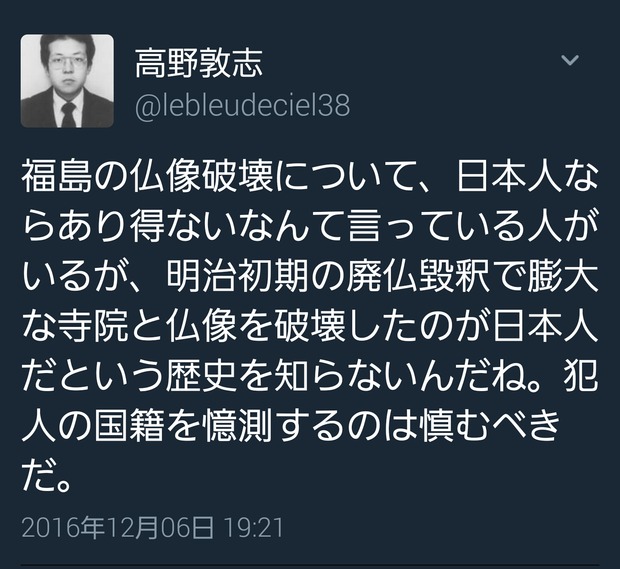Select the date part 2016年12月06日

(x=117, y=527)
